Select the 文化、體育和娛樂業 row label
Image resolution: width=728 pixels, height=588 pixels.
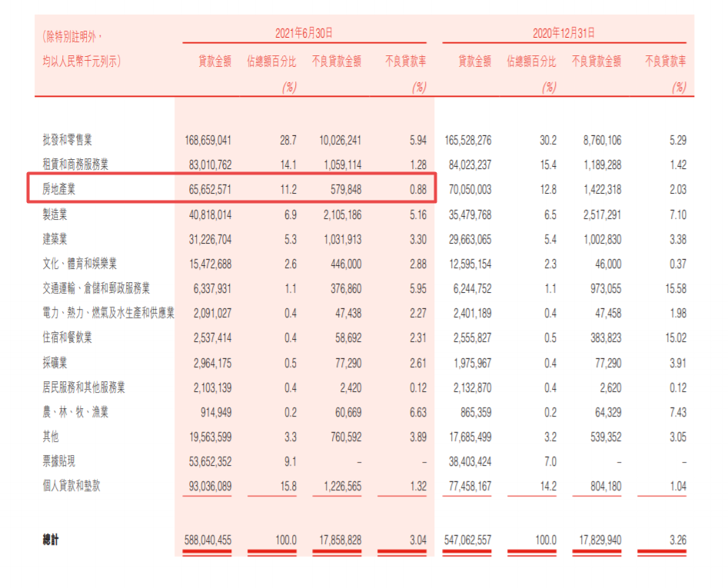(80, 264)
